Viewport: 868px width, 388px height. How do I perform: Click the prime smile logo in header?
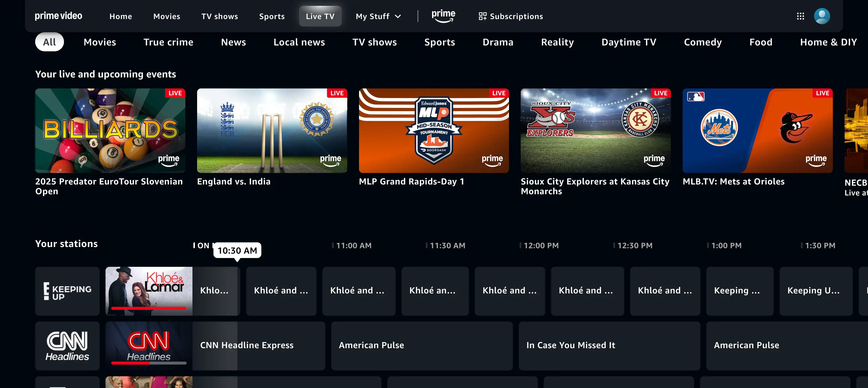(443, 16)
